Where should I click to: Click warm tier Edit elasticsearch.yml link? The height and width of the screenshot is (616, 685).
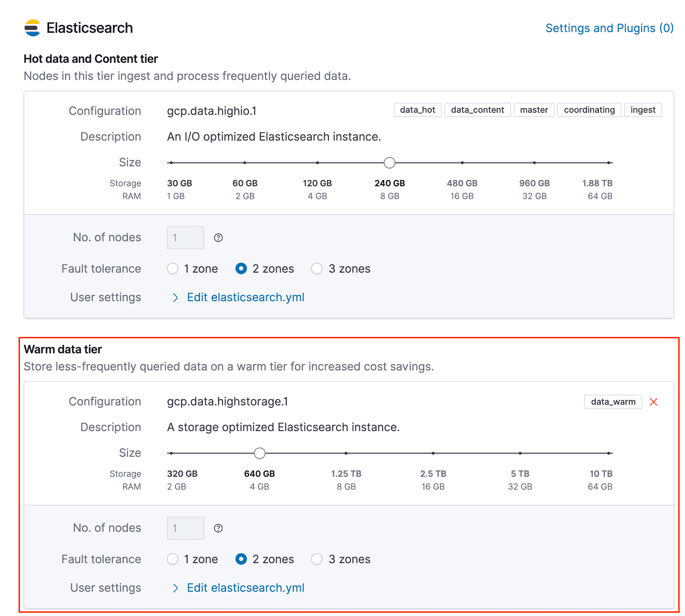click(x=245, y=588)
